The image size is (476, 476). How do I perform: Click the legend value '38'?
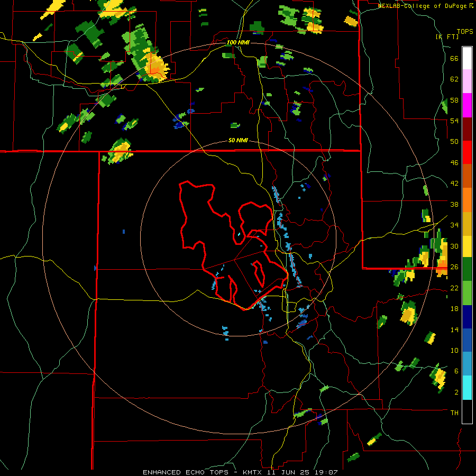point(454,204)
